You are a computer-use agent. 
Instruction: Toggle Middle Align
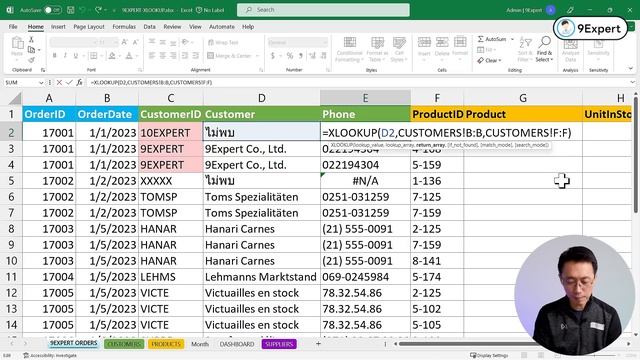[x=162, y=42]
